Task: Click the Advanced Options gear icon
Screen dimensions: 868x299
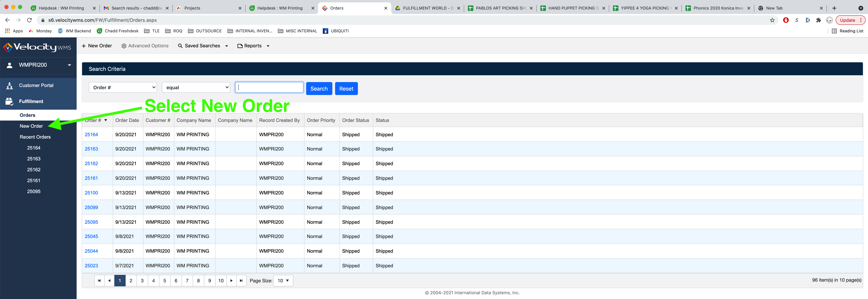Action: pyautogui.click(x=124, y=46)
